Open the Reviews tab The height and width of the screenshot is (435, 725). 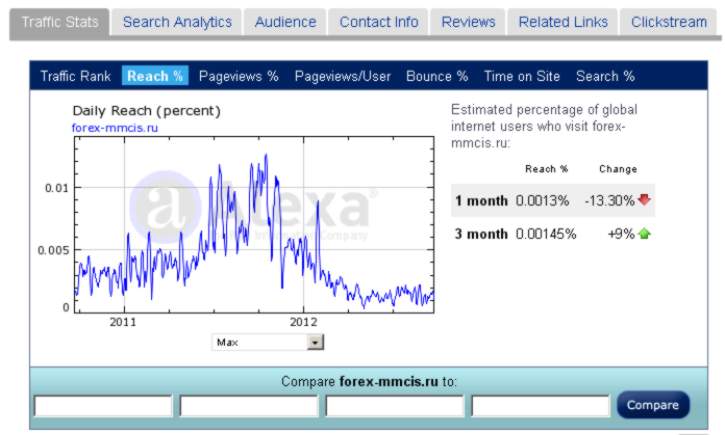468,22
